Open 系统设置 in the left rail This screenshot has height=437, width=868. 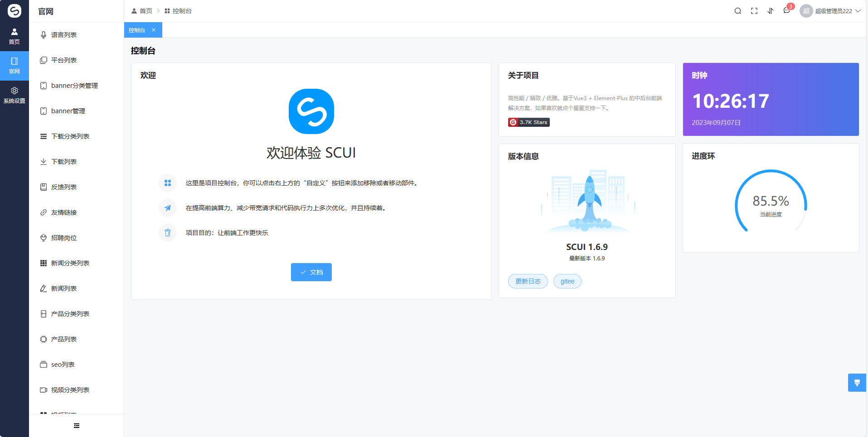coord(15,95)
